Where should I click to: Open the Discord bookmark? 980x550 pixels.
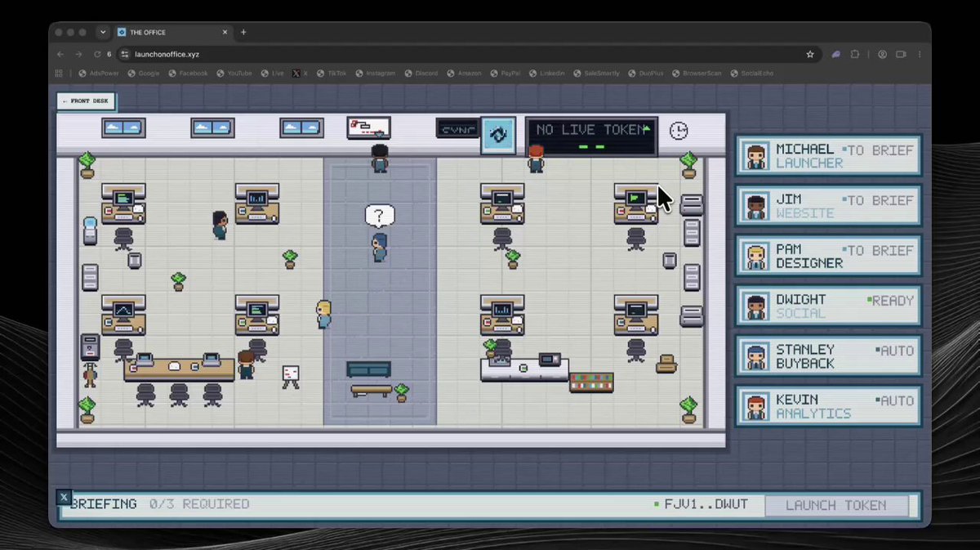click(x=421, y=74)
